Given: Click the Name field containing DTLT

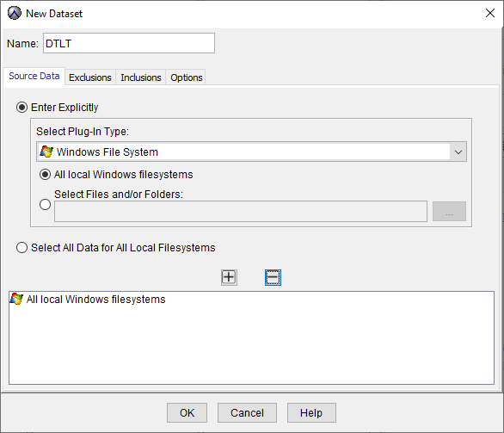Looking at the screenshot, I should click(129, 43).
